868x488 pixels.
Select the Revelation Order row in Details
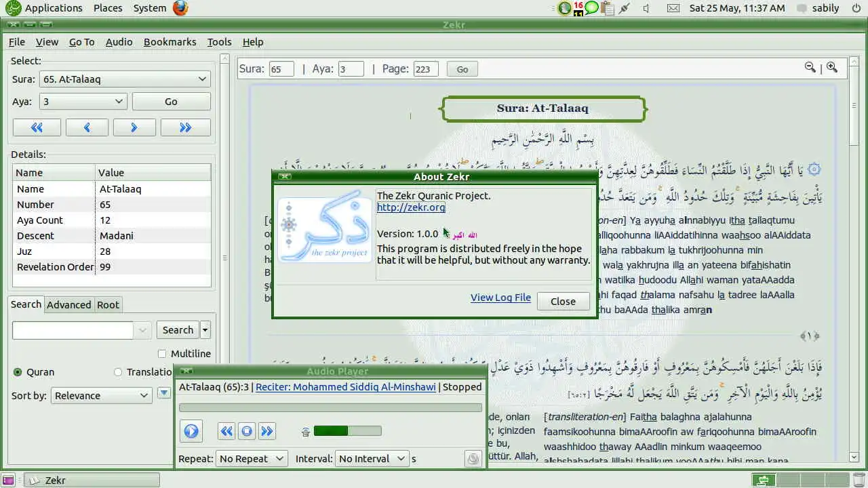tap(112, 267)
